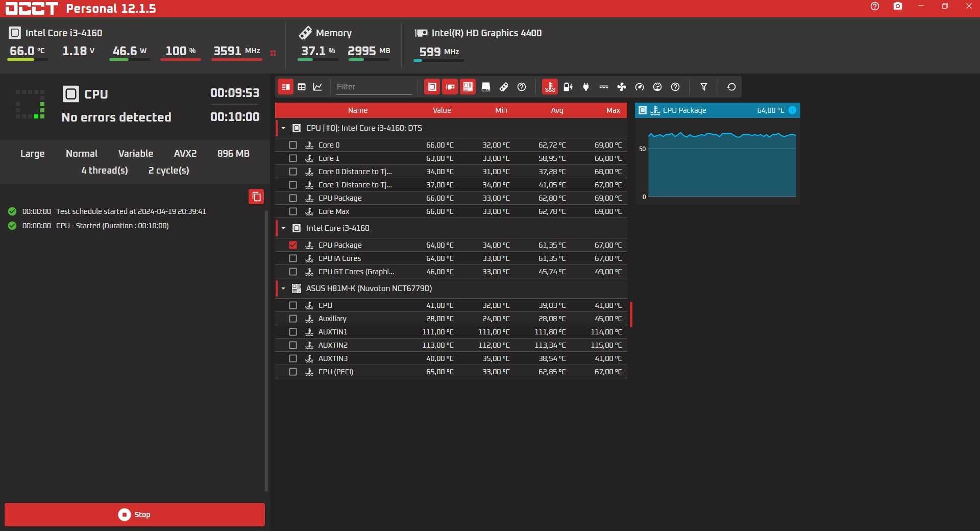Check the CPU (PECI) checkbox
Screen dimensions: 980x531
click(293, 372)
